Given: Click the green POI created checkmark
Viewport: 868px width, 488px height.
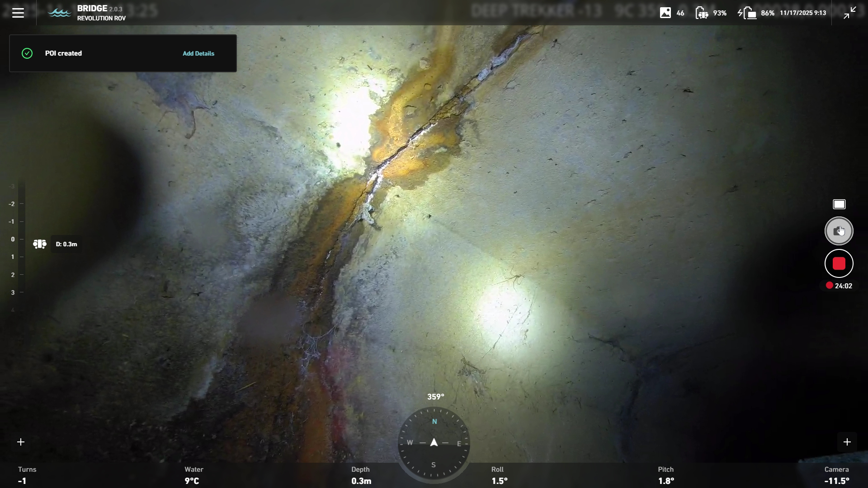Looking at the screenshot, I should click(27, 53).
